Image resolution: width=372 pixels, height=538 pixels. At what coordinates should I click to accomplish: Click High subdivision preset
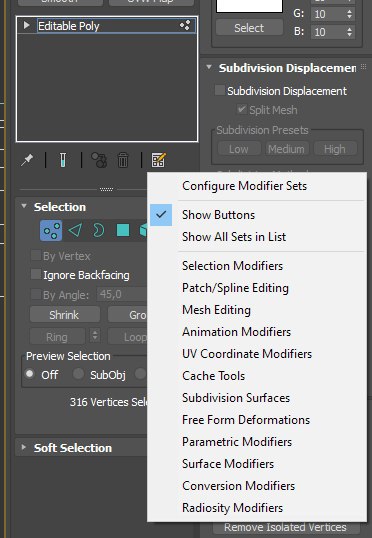[x=335, y=149]
